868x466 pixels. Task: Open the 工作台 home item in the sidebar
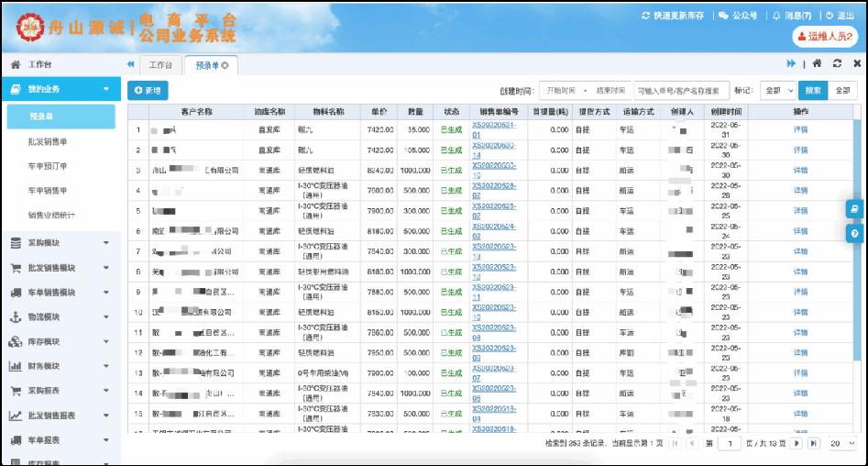60,65
